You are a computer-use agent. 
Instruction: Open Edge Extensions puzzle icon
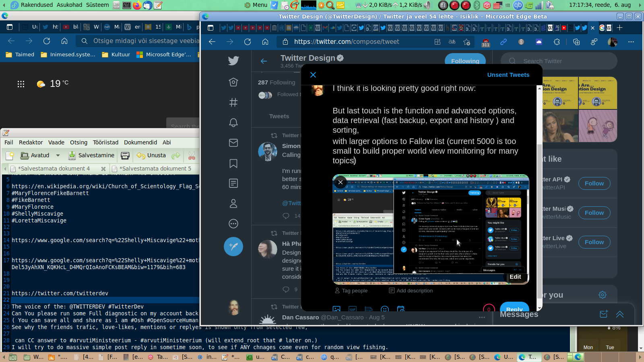pos(557,42)
